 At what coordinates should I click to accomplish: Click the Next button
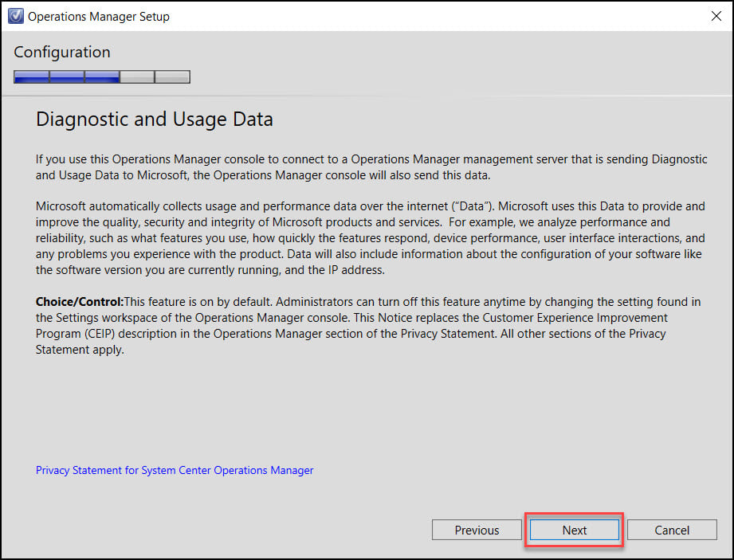point(575,530)
